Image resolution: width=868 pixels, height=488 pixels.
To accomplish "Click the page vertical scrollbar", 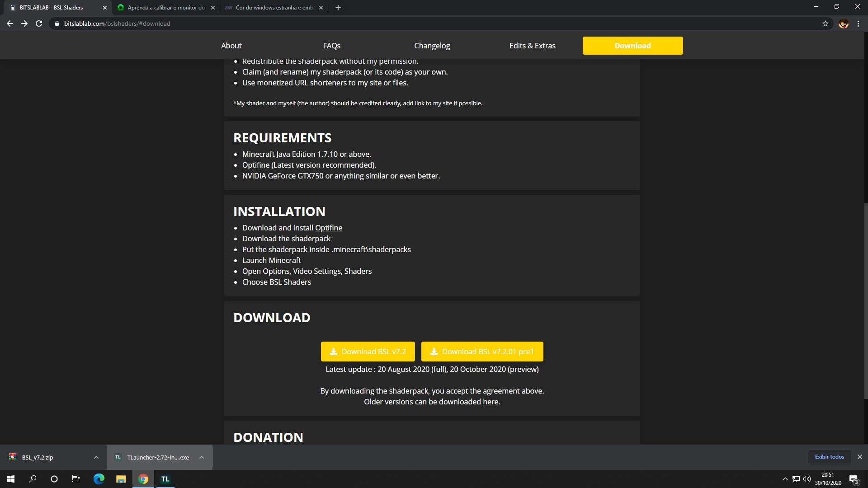I will (x=866, y=300).
